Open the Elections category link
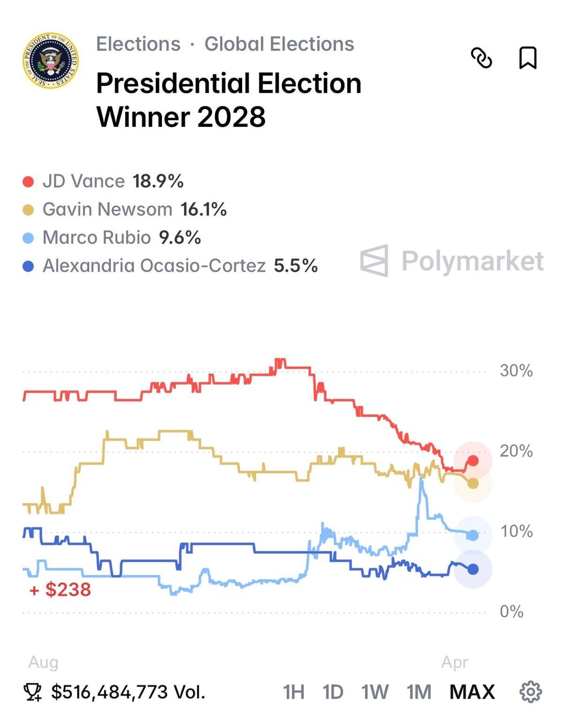The image size is (566, 728). pyautogui.click(x=138, y=44)
